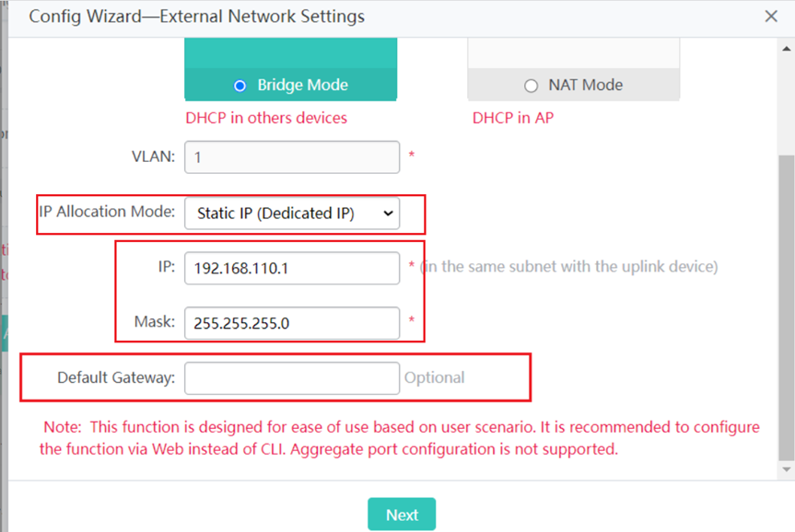Click into the VLAN input field
The width and height of the screenshot is (795, 532).
click(x=292, y=157)
